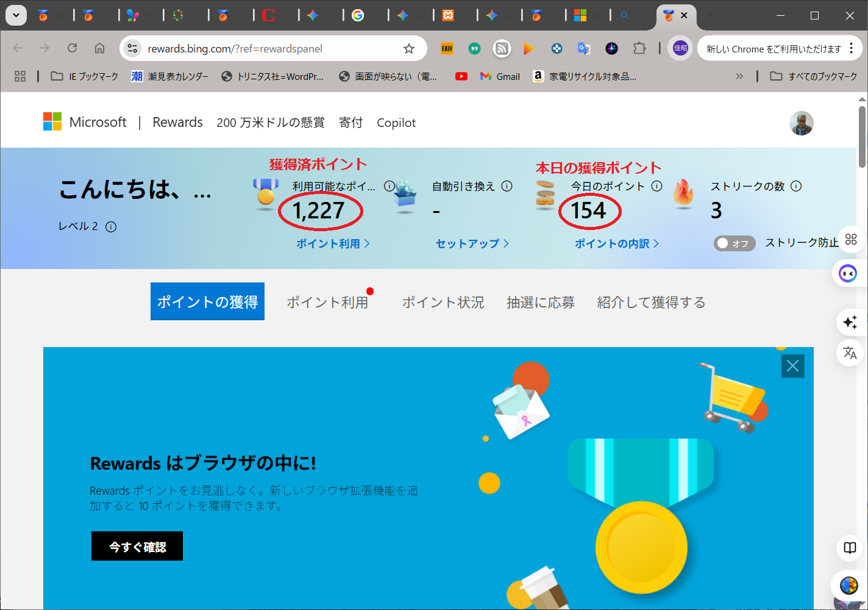
Task: Show site information for rewards.bing.com
Action: coord(132,48)
